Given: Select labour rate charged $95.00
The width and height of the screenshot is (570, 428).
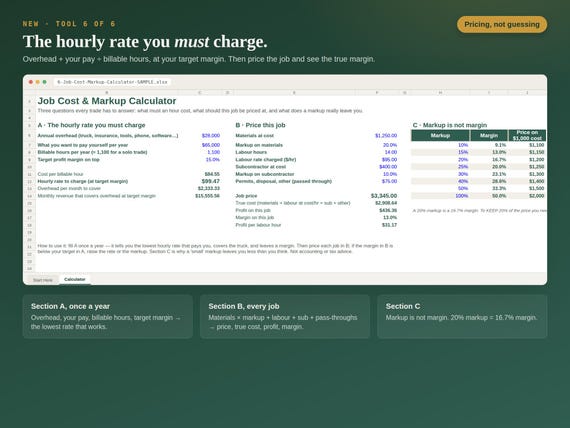Looking at the screenshot, I should pos(389,160).
